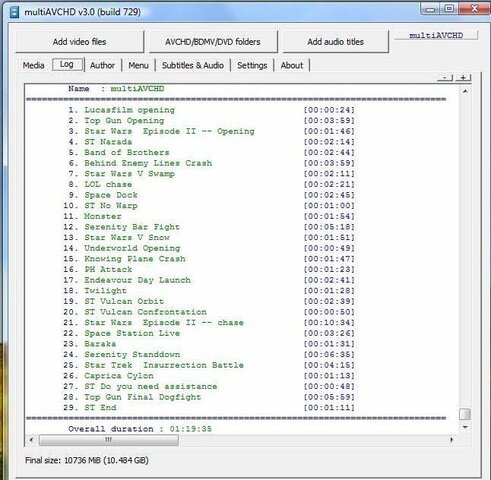Image resolution: width=491 pixels, height=480 pixels.
Task: Click the Add audio titles button
Action: tap(336, 42)
